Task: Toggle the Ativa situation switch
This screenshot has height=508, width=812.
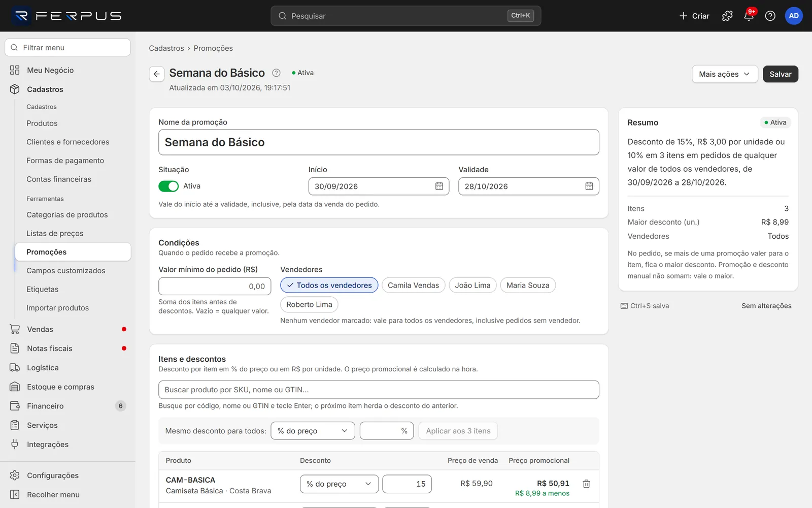Action: coord(168,186)
